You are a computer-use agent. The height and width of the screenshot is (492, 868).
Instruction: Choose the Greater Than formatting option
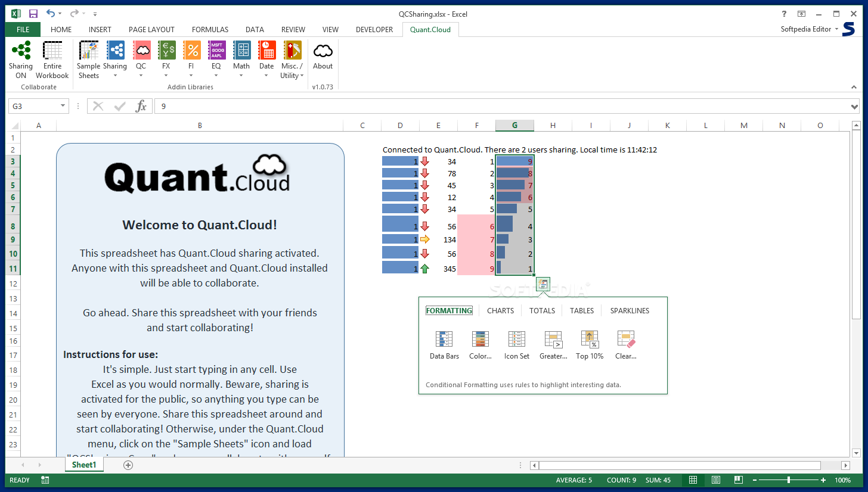[x=553, y=340]
